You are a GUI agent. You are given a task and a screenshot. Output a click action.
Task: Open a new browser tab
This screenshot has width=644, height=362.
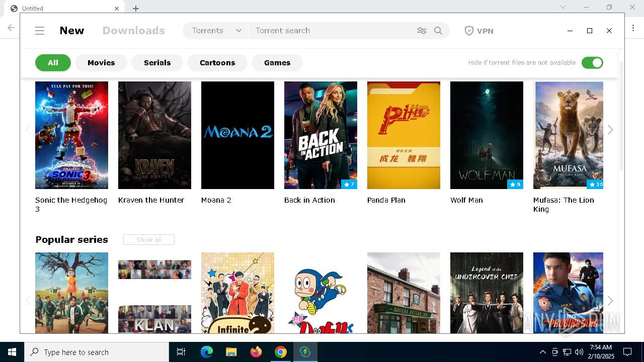point(136,8)
